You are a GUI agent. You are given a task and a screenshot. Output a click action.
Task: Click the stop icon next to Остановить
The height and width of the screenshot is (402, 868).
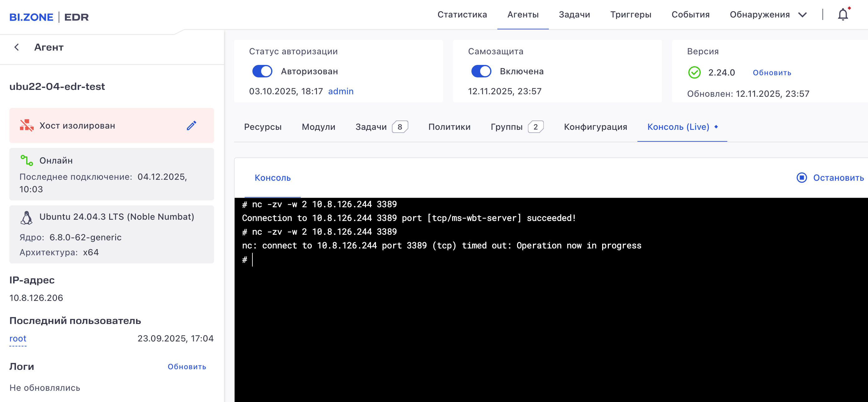tap(802, 178)
